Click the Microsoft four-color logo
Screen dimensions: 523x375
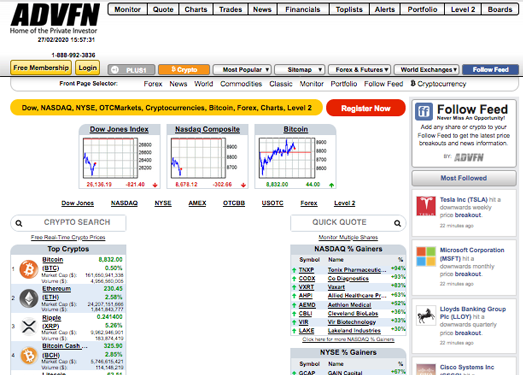tap(426, 256)
